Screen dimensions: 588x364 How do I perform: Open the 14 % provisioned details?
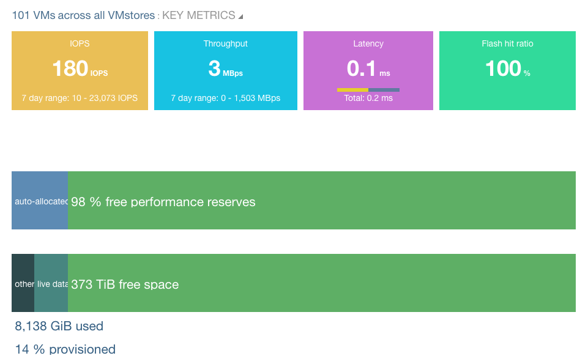pyautogui.click(x=65, y=349)
